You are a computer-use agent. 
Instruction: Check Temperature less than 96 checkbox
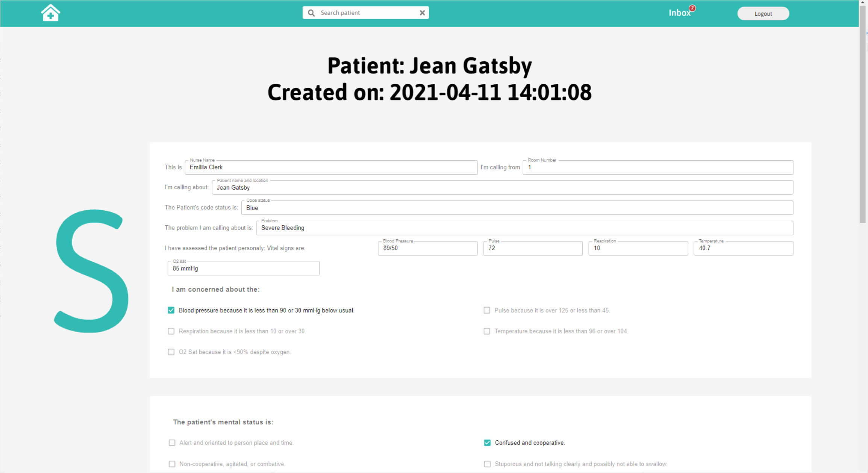(x=487, y=331)
